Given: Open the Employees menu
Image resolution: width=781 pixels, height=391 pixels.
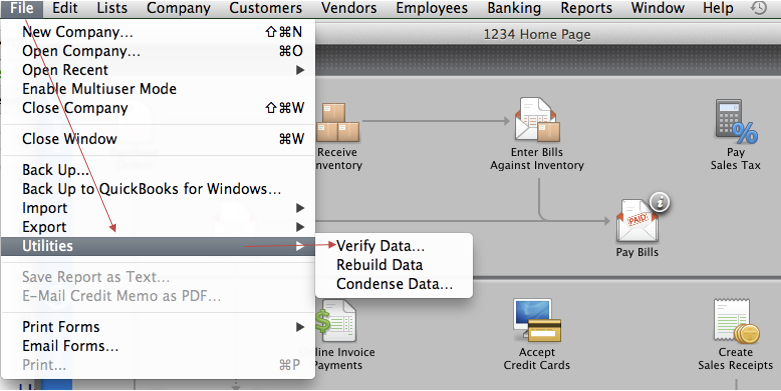Looking at the screenshot, I should click(432, 8).
